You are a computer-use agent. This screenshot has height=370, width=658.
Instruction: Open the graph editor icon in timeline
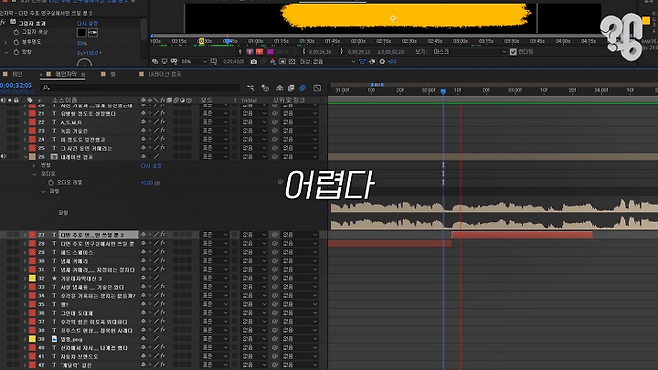pos(317,88)
